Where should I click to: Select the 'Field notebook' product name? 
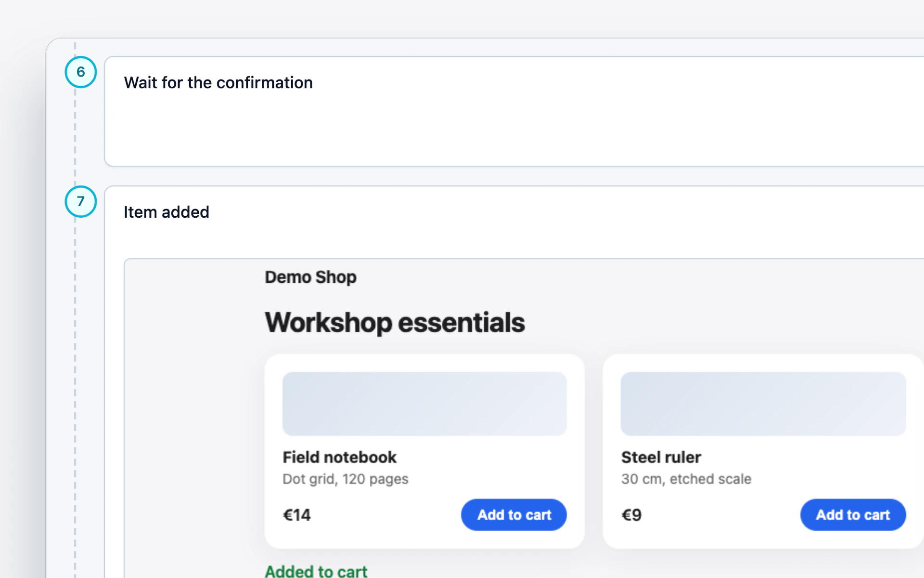click(x=339, y=457)
